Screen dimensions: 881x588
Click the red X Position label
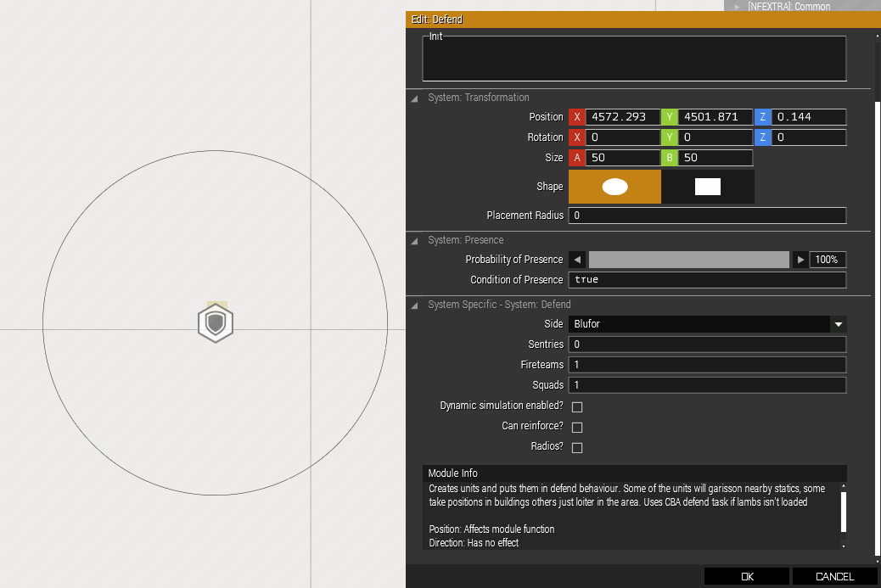[x=577, y=117]
